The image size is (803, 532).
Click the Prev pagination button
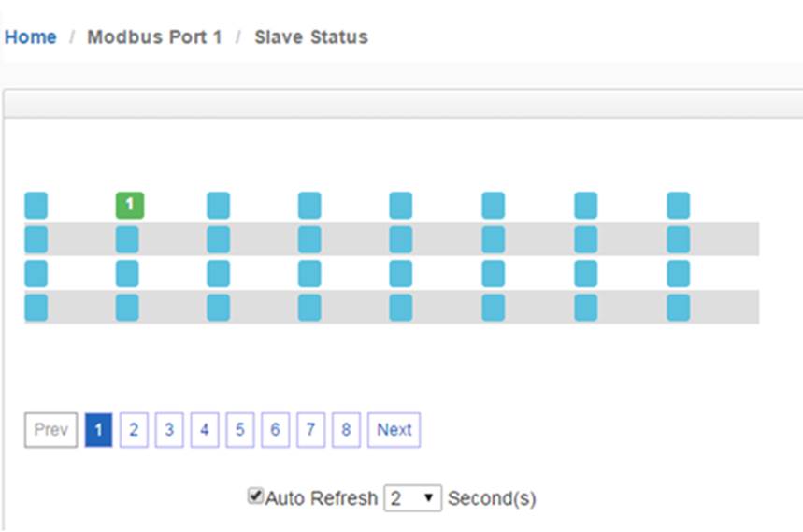(x=50, y=429)
